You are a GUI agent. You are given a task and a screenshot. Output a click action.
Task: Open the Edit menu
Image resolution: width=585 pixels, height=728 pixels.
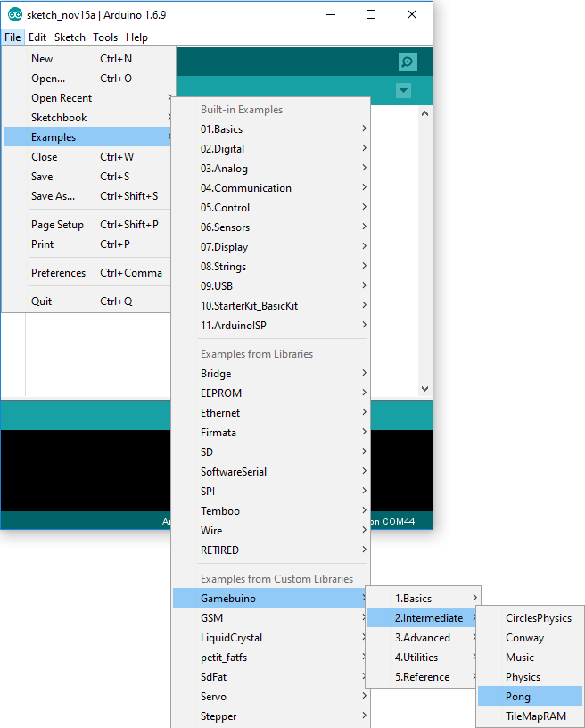click(x=37, y=37)
